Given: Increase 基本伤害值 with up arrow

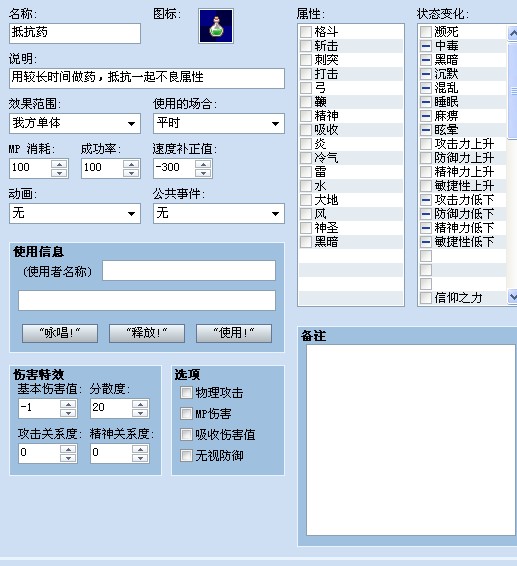Looking at the screenshot, I should (x=68, y=404).
